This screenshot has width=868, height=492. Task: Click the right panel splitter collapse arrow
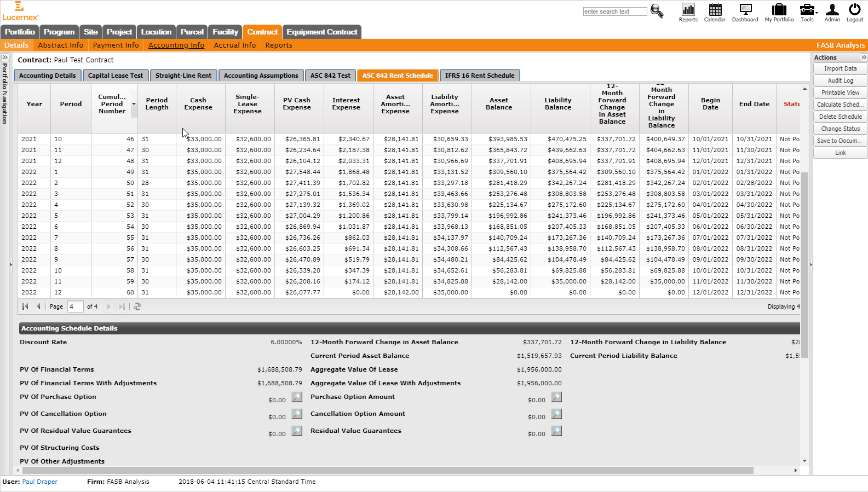tap(811, 265)
